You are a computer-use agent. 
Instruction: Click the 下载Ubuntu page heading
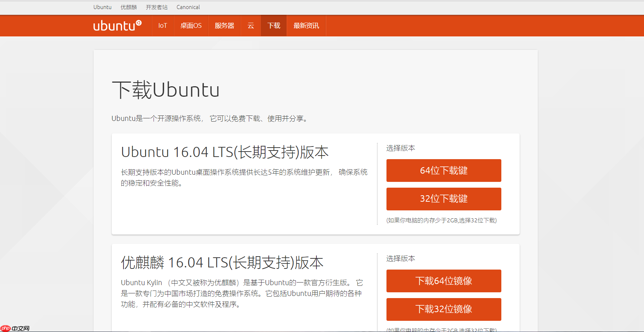click(x=166, y=90)
